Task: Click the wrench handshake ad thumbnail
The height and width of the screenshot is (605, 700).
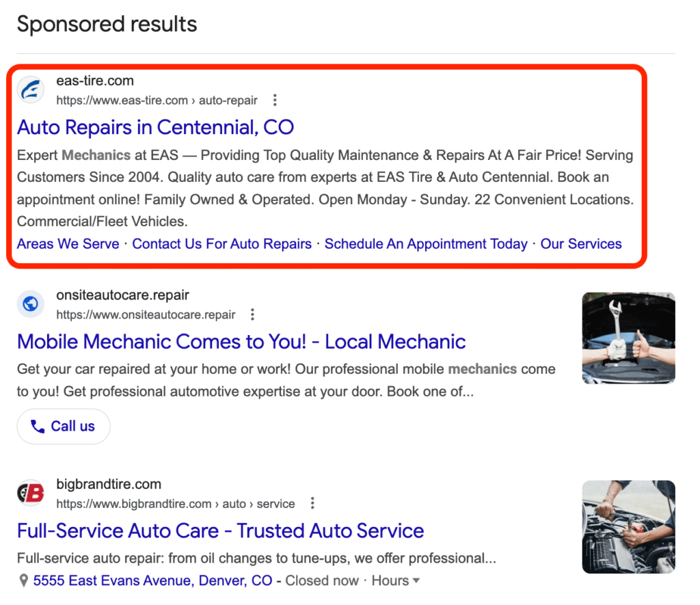Action: click(629, 338)
